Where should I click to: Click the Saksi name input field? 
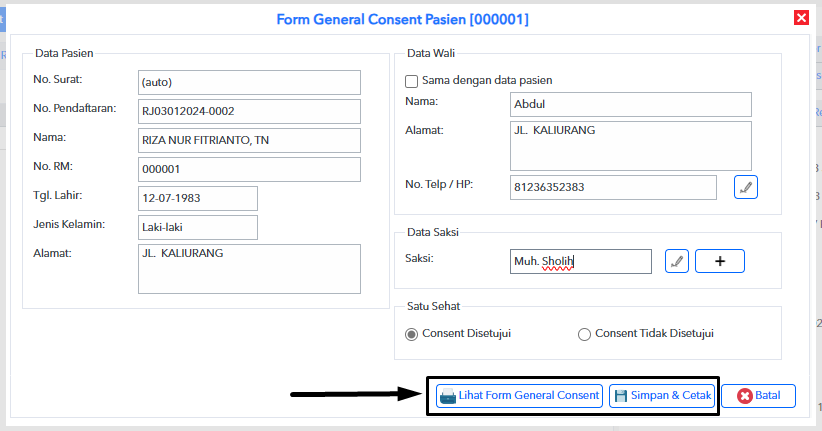tap(581, 261)
